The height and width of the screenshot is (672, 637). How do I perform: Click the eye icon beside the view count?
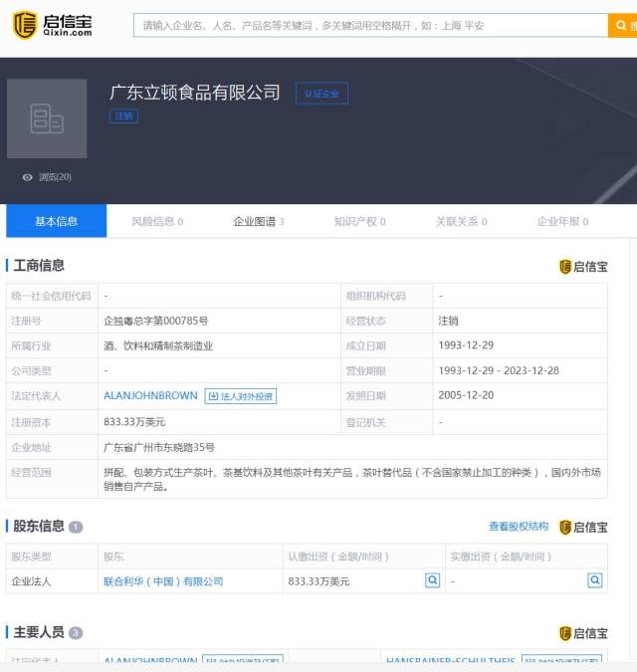pos(28,177)
